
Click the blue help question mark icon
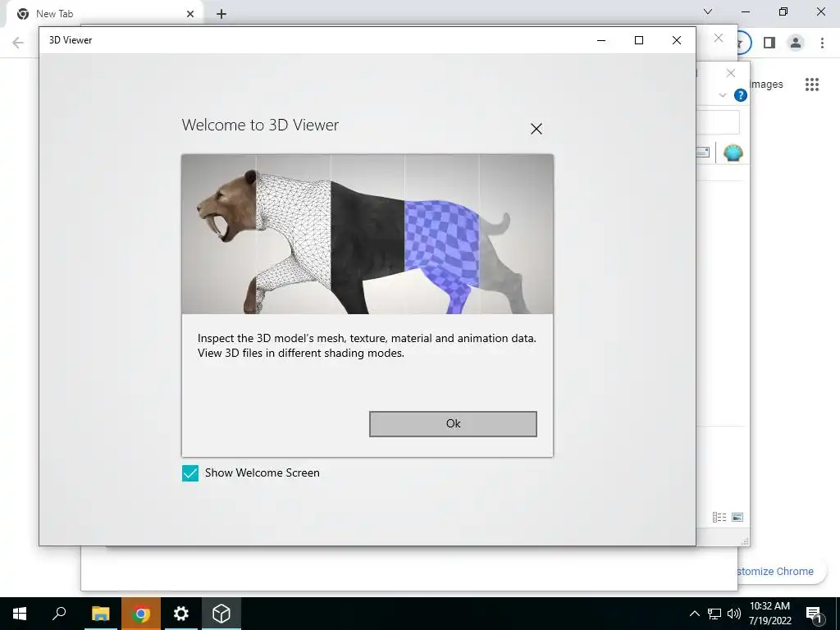[x=741, y=95]
